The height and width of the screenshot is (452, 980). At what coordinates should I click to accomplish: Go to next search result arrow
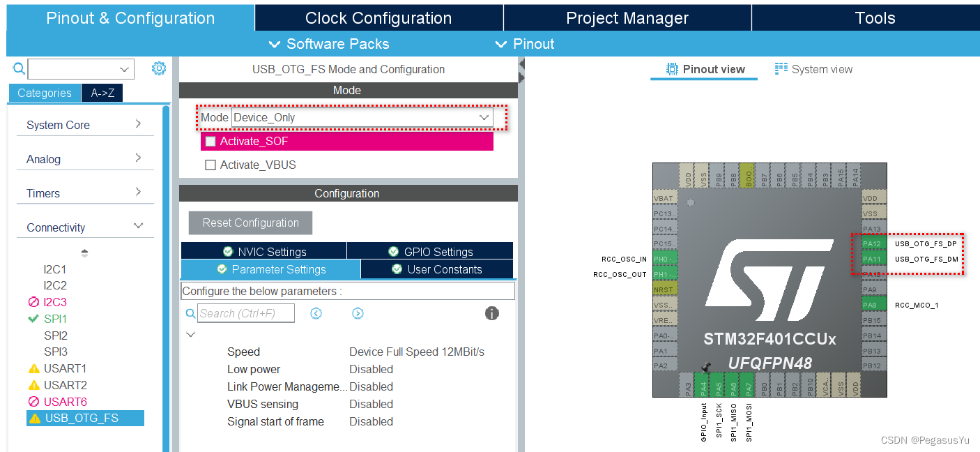coord(358,313)
